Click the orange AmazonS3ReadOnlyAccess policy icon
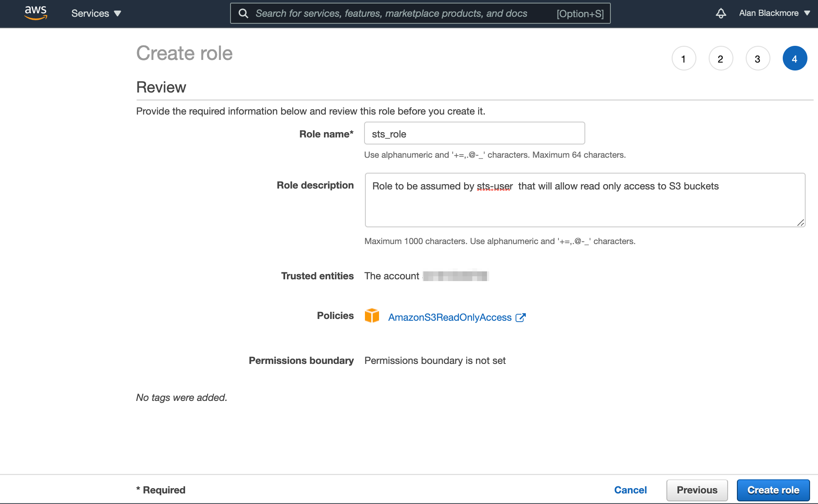Screen dimensions: 818x504 point(372,315)
